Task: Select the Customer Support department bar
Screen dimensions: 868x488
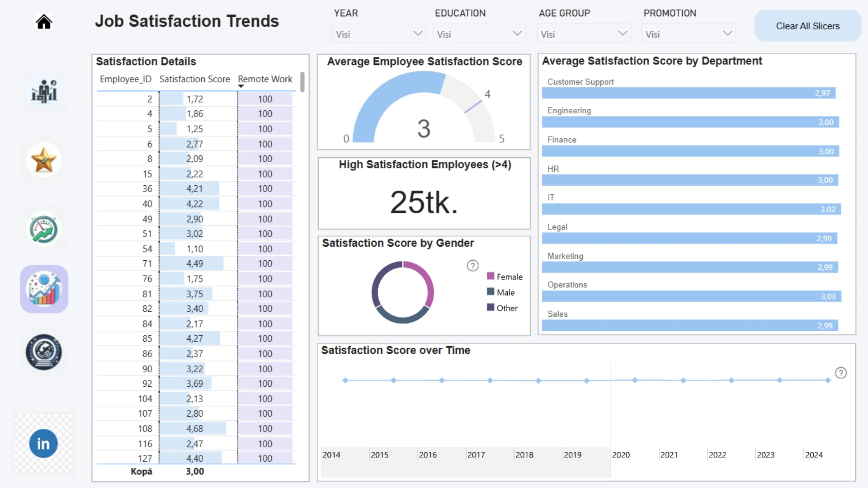Action: pyautogui.click(x=689, y=93)
